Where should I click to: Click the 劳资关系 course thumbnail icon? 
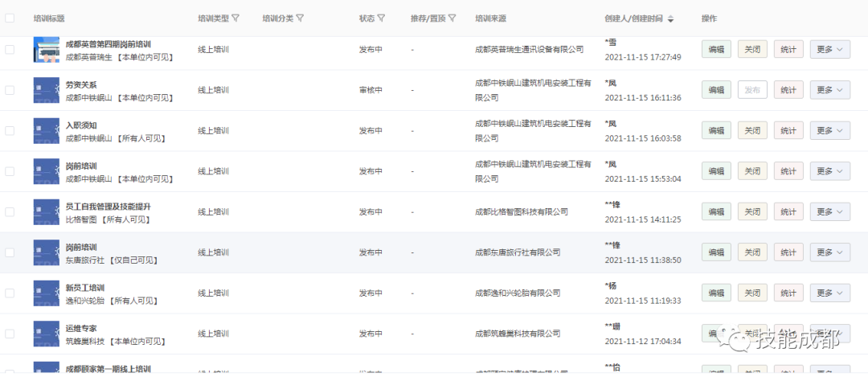click(x=47, y=89)
